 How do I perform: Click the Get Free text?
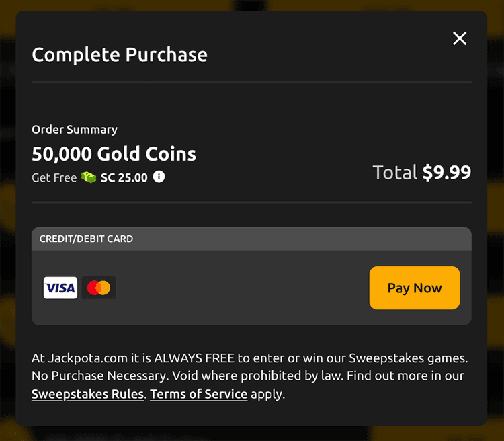(54, 177)
